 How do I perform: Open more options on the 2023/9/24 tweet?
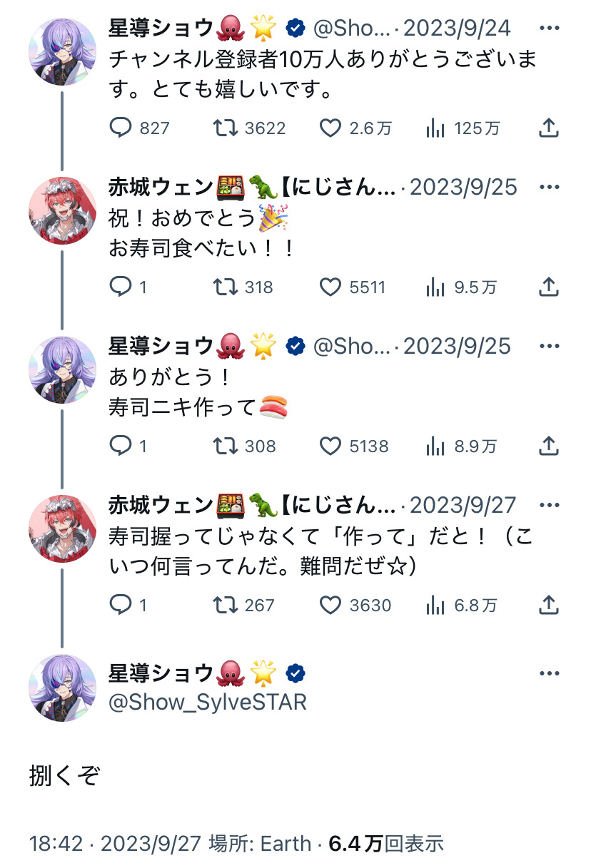coord(549,29)
